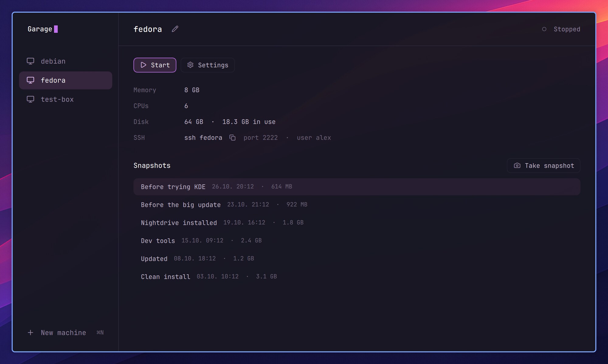Click the gear icon in Settings button
The image size is (608, 364).
190,65
